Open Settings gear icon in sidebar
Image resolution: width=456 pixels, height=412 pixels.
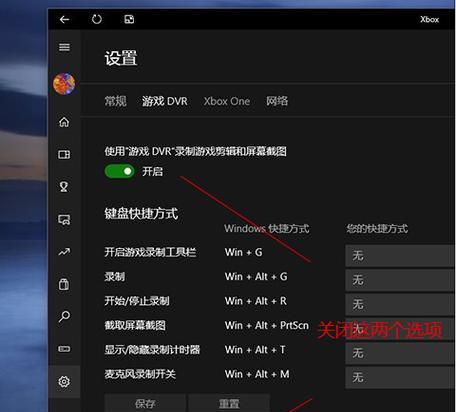64,381
